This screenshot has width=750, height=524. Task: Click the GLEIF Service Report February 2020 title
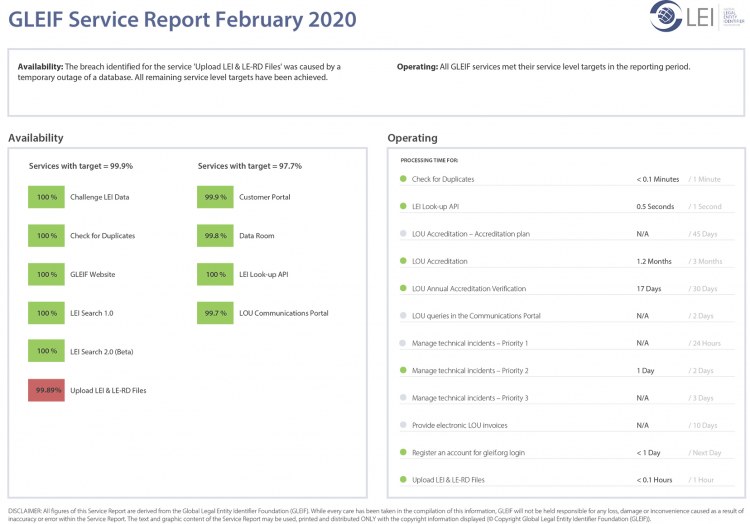point(182,19)
